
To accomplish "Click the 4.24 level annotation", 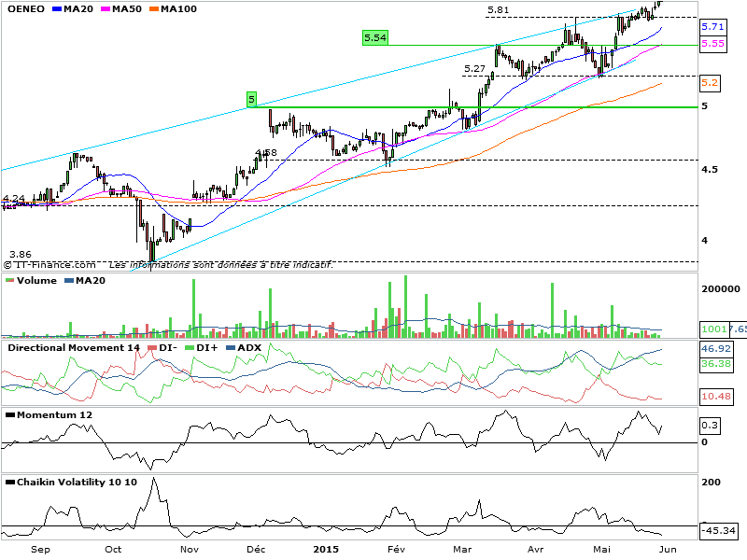I will pyautogui.click(x=13, y=198).
